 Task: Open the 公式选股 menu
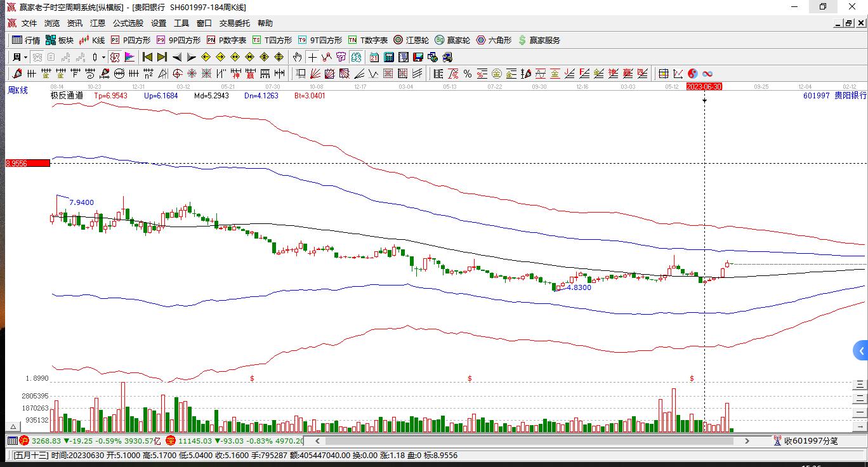[x=128, y=23]
